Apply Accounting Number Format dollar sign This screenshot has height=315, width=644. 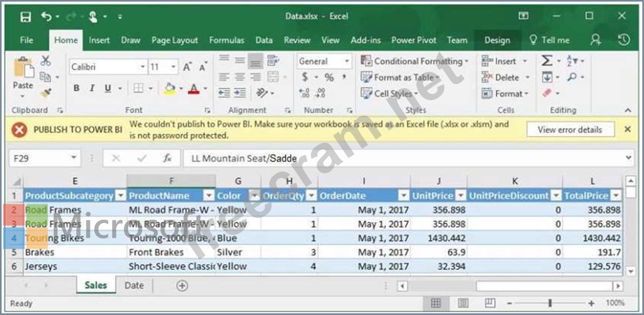(x=305, y=77)
